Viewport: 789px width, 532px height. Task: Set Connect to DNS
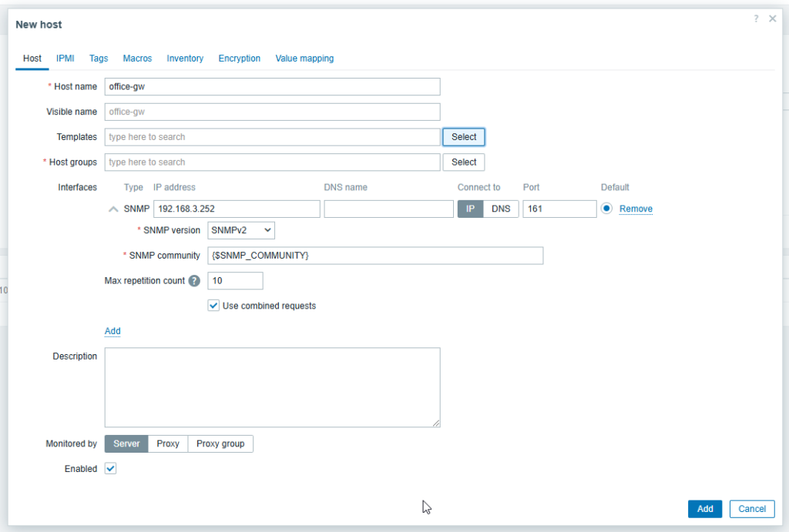501,209
